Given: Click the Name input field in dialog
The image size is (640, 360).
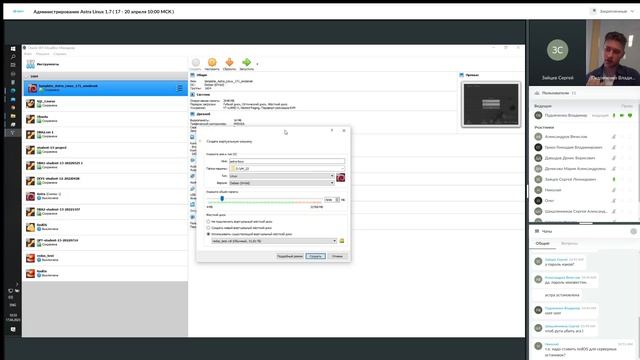Looking at the screenshot, I should [x=287, y=161].
